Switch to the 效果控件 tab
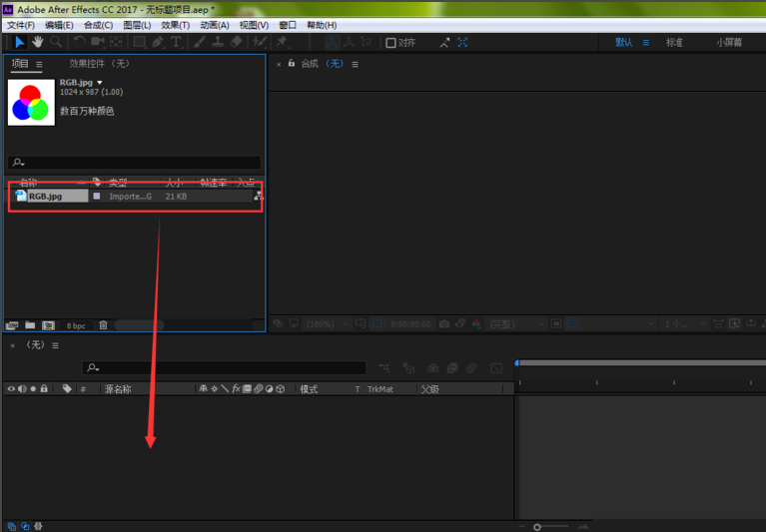Screen dimensions: 766x532 tap(98, 64)
